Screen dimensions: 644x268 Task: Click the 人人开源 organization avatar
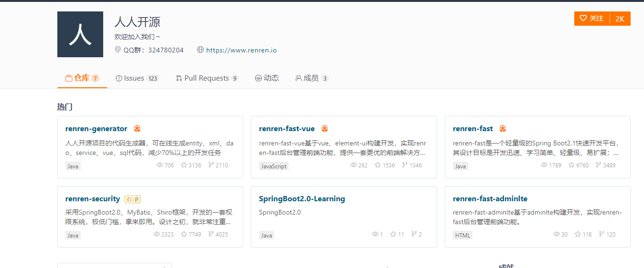(x=80, y=34)
